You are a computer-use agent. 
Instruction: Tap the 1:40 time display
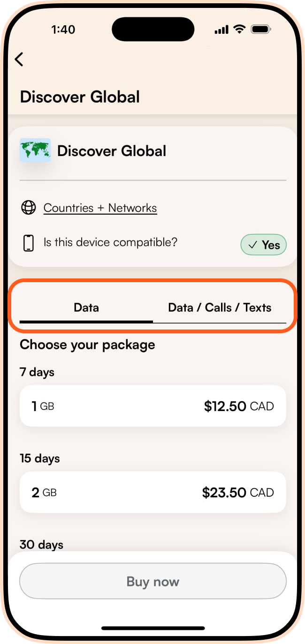63,29
